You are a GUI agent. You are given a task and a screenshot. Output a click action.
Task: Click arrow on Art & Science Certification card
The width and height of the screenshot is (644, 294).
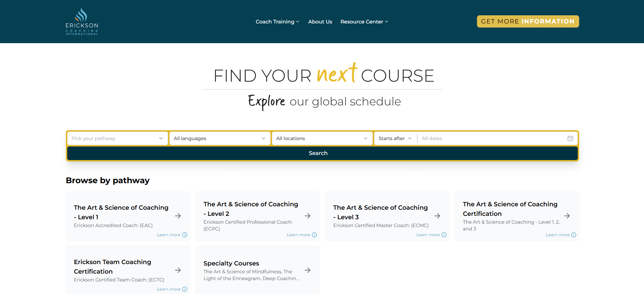pyautogui.click(x=567, y=216)
